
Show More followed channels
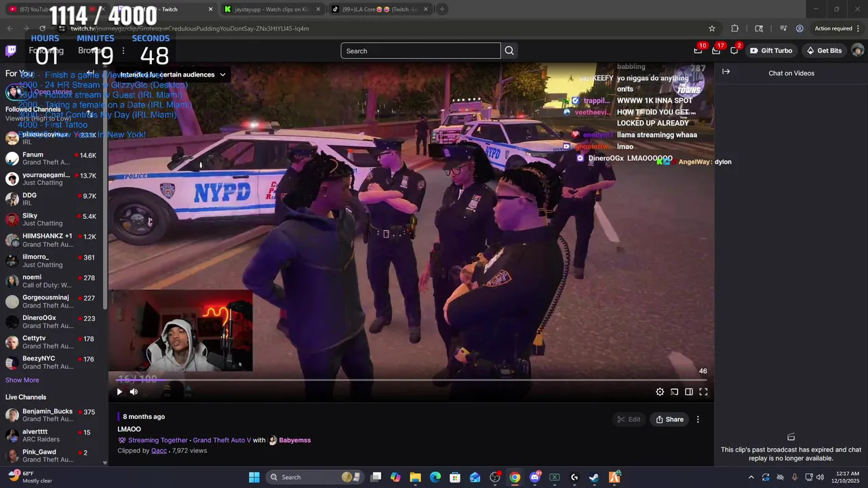point(22,380)
